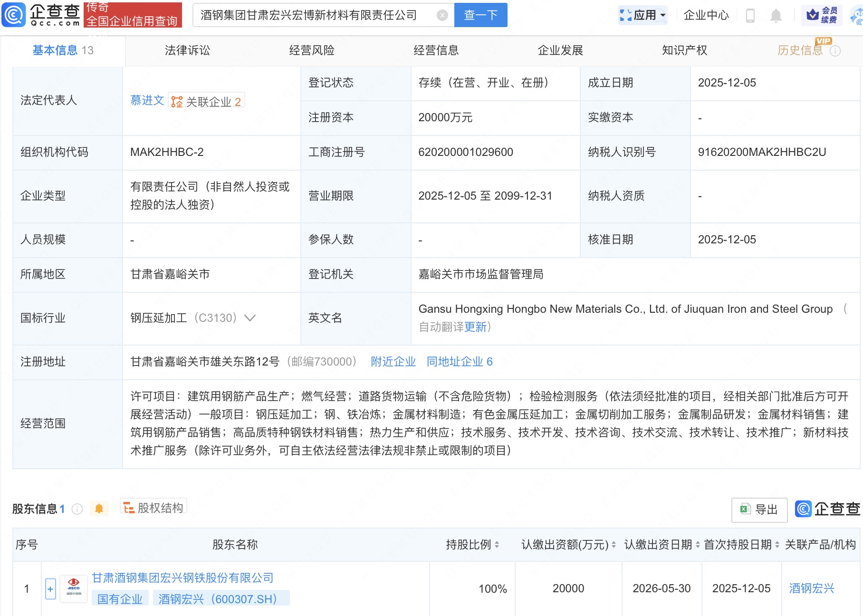Sort shareholders by 持股比例 column arrows

point(497,545)
